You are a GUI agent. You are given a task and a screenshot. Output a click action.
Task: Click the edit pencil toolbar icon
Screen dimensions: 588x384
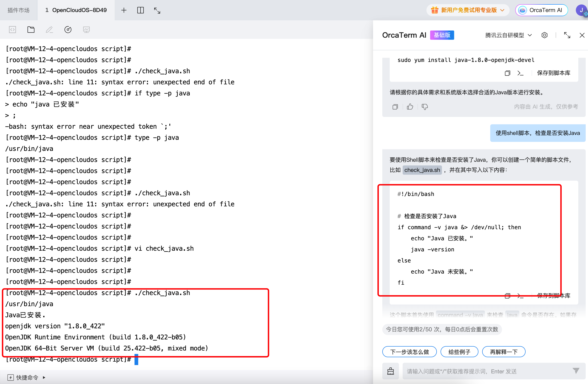(49, 30)
